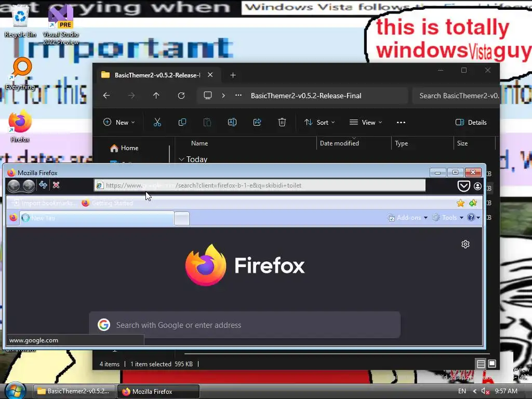
Task: Open the Sort dropdown in File Explorer
Action: (320, 122)
